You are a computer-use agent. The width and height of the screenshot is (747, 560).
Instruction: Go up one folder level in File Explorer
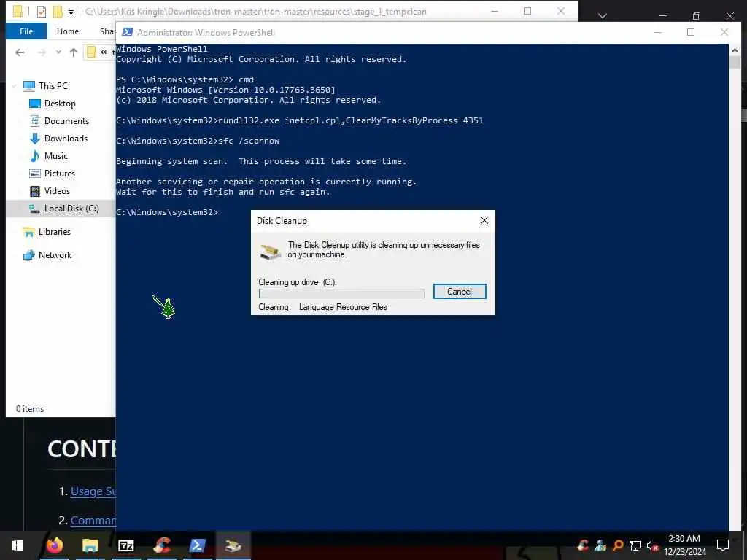tap(74, 52)
